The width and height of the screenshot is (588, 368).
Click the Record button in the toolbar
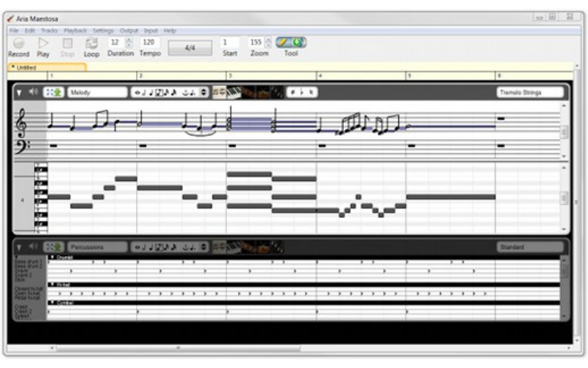[x=18, y=44]
